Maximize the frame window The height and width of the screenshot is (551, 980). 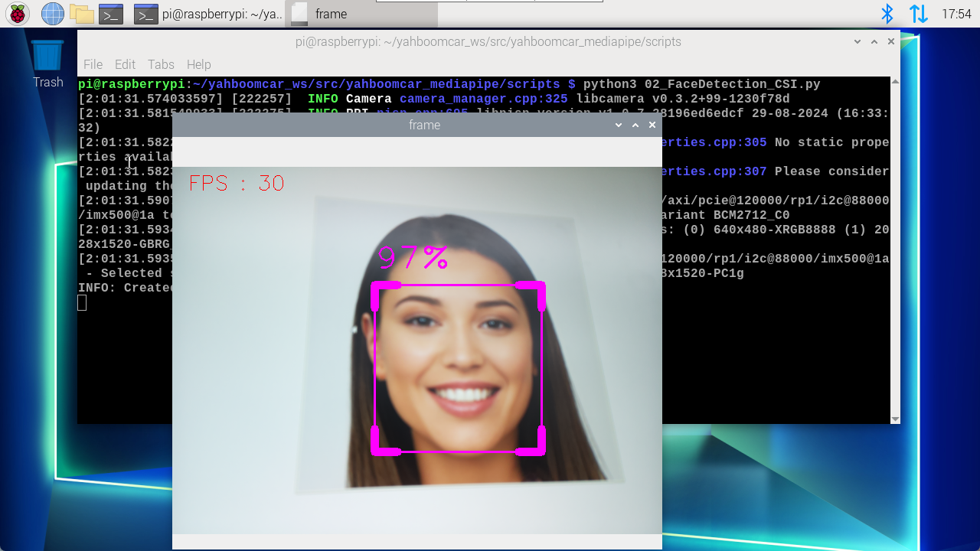click(x=635, y=125)
